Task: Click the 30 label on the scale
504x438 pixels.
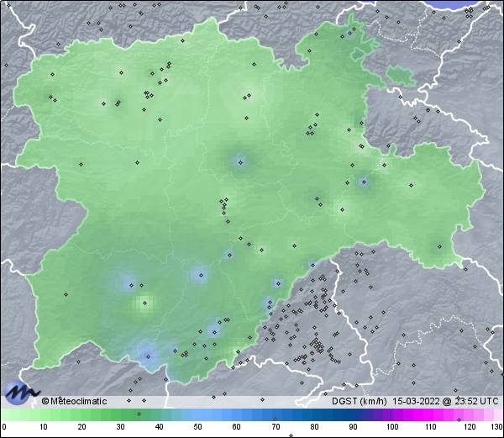Action: [120, 427]
